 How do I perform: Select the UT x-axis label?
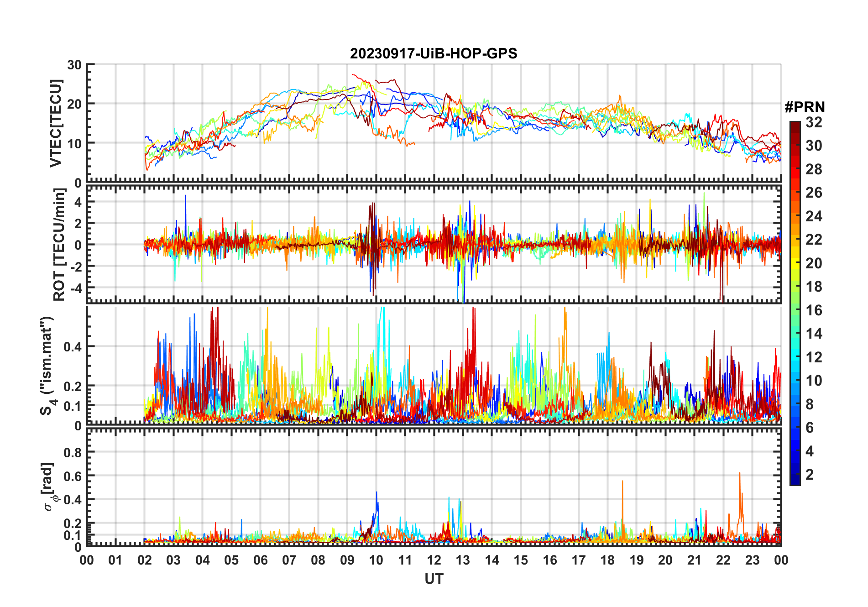click(x=434, y=579)
